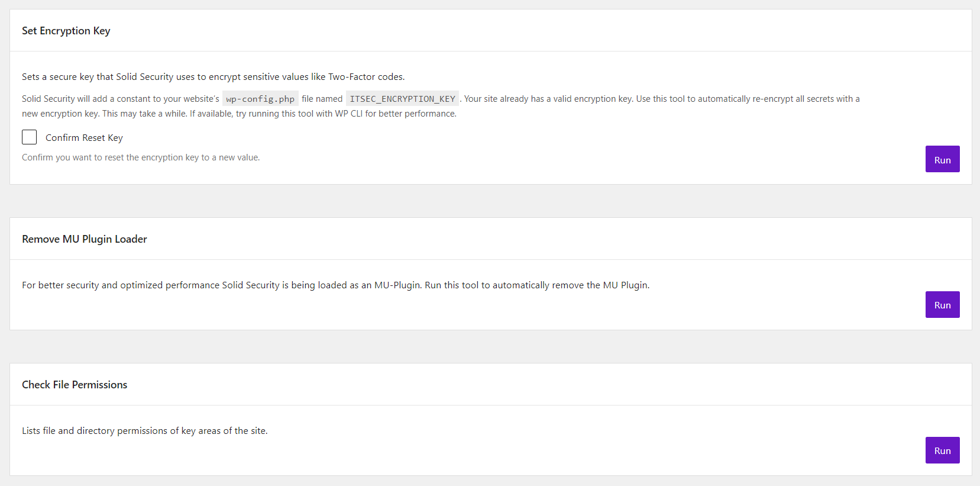The width and height of the screenshot is (980, 486).
Task: Click 'Your site already has a valid encryption key'
Action: pyautogui.click(x=548, y=99)
